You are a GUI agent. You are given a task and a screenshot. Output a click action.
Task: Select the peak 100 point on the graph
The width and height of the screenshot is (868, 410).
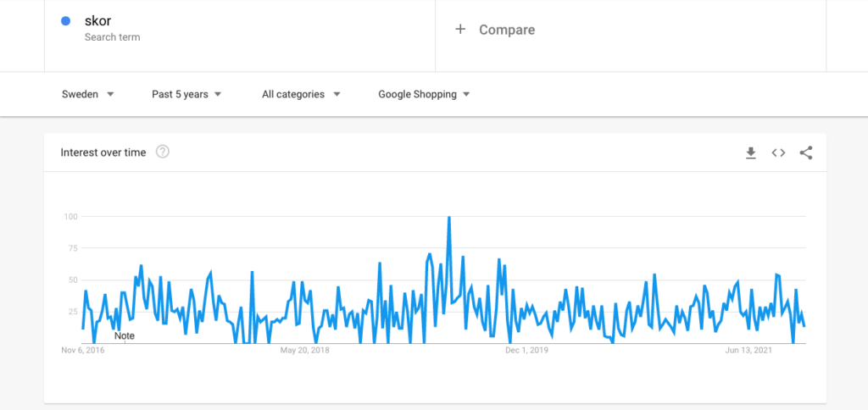[449, 217]
